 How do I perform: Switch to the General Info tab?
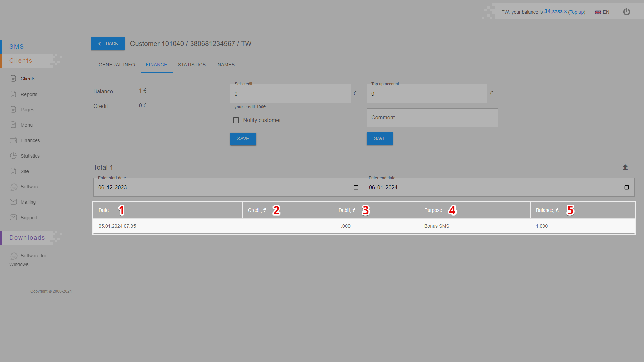[x=117, y=65]
